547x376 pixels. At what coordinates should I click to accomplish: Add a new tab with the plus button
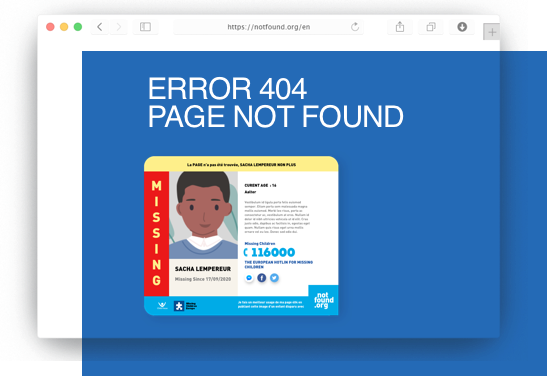coord(492,32)
